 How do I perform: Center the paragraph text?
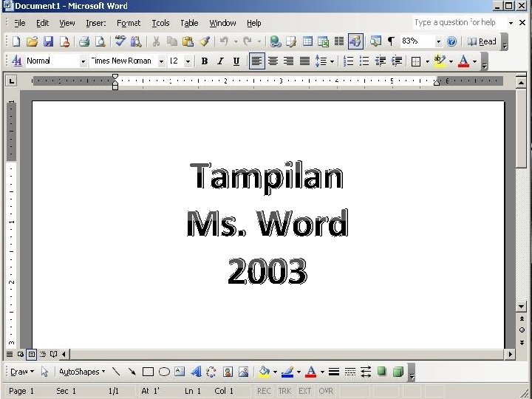273,61
